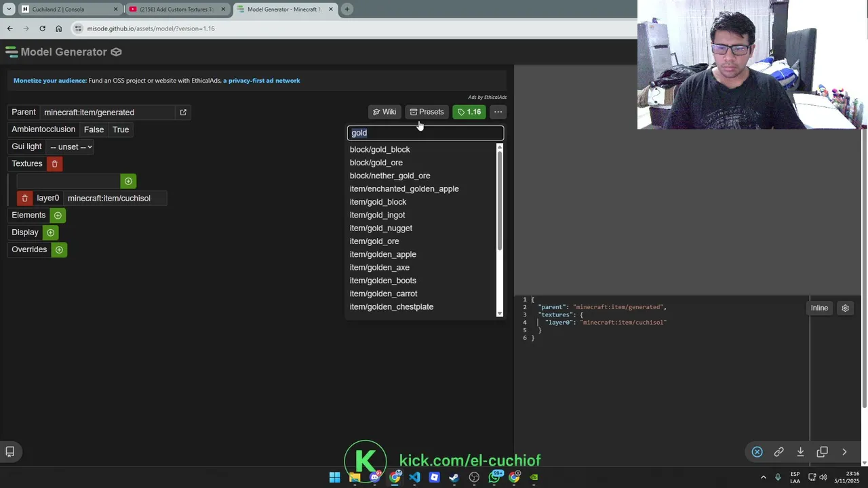Viewport: 868px width, 488px height.
Task: Share link icon in output toolbar
Action: (779, 452)
